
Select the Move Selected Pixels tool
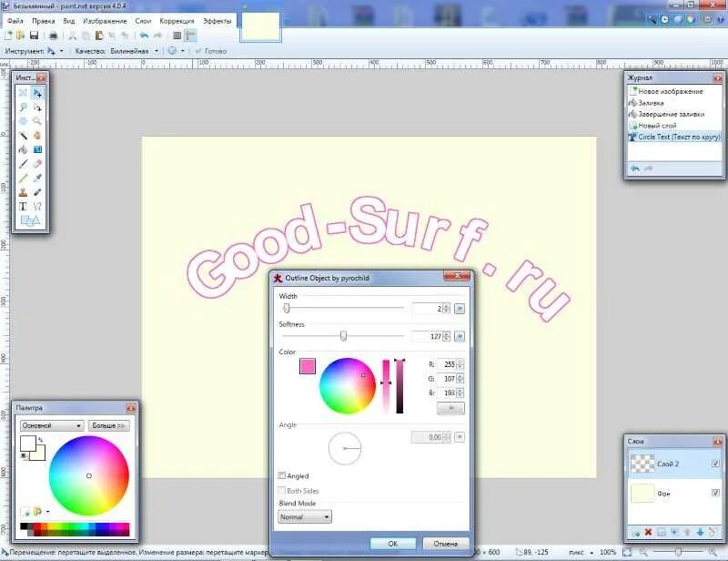point(37,93)
